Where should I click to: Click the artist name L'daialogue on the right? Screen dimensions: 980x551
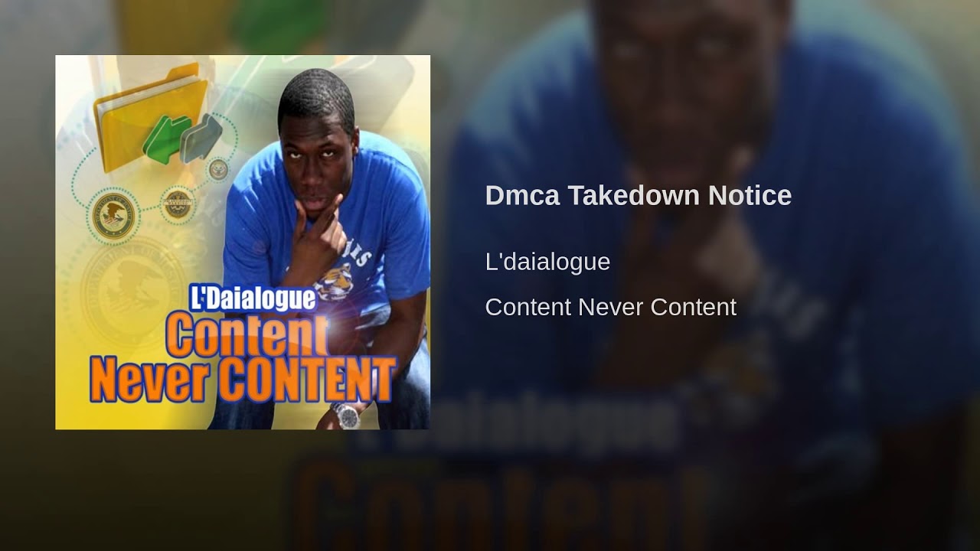click(547, 262)
